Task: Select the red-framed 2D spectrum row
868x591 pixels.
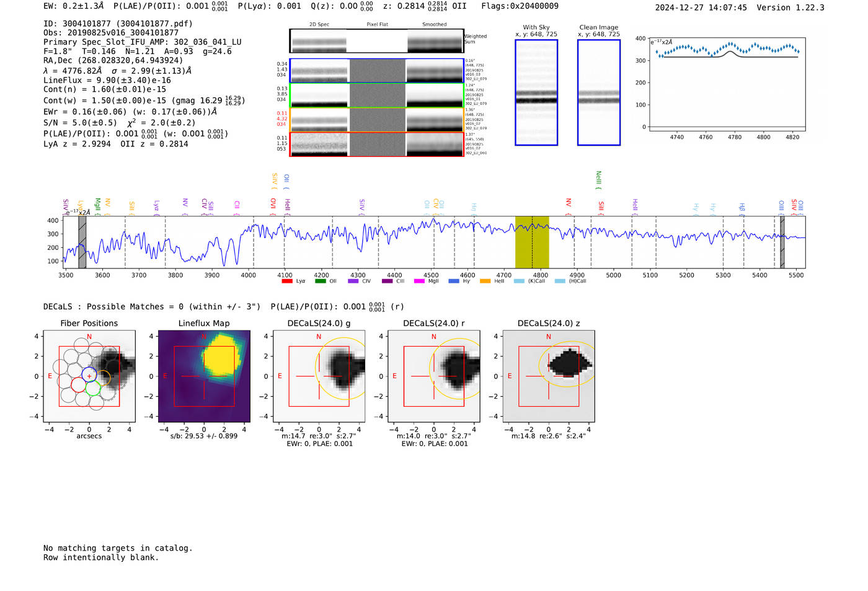Action: 377,144
